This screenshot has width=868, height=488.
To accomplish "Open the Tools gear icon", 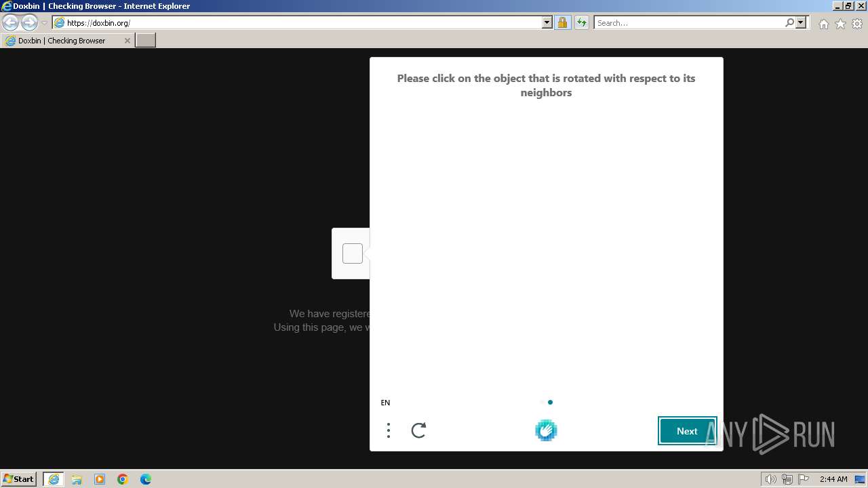I will coord(857,24).
